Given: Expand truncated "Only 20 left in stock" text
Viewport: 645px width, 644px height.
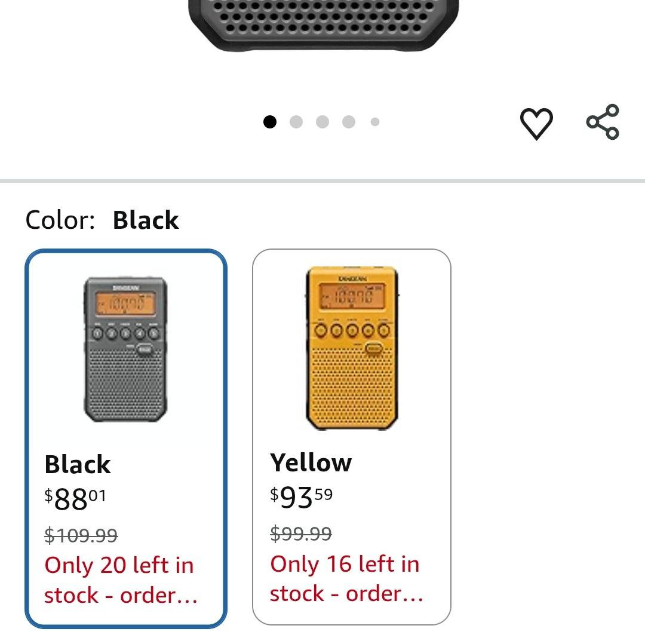Looking at the screenshot, I should (120, 580).
